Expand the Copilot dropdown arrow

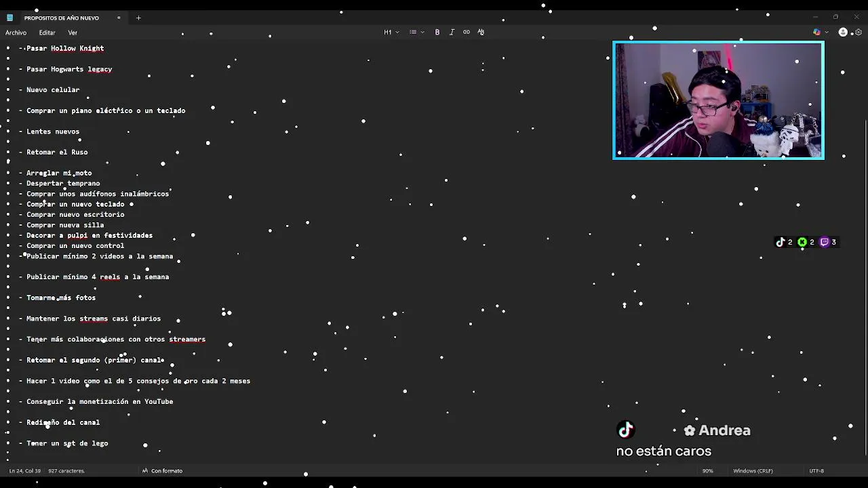click(x=827, y=32)
